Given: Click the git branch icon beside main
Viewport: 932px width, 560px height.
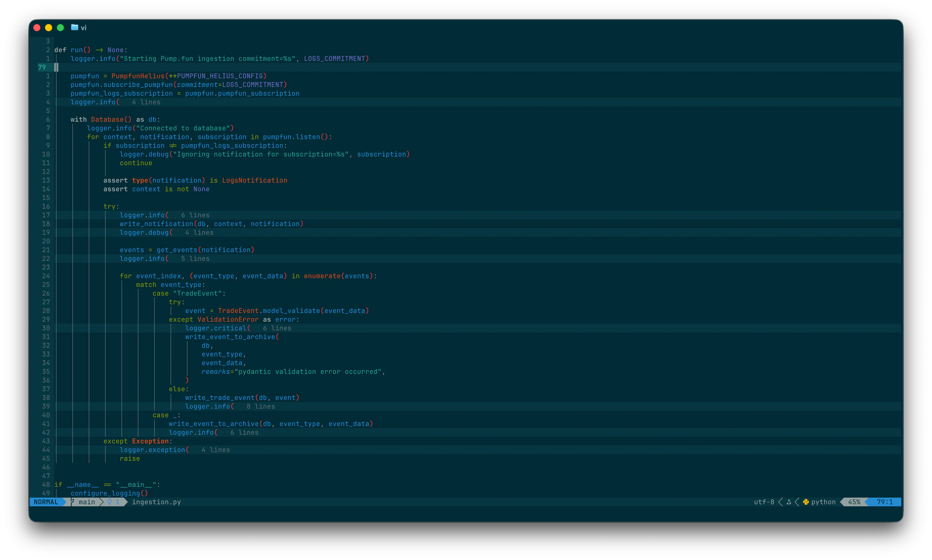Looking at the screenshot, I should (72, 502).
